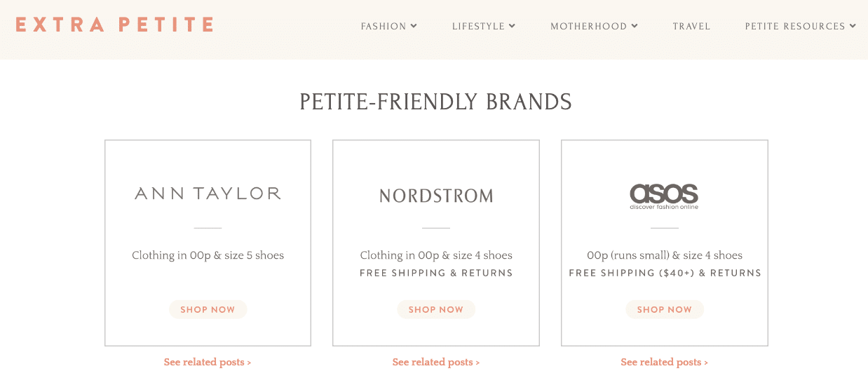Viewport: 868px width, 385px height.
Task: Expand the Motherhood menu chevron
Action: tap(635, 26)
